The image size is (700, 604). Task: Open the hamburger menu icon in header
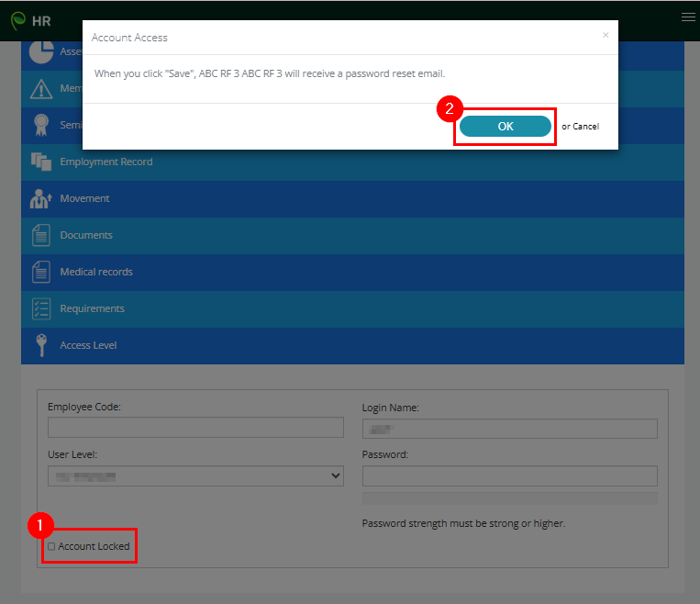(x=688, y=17)
